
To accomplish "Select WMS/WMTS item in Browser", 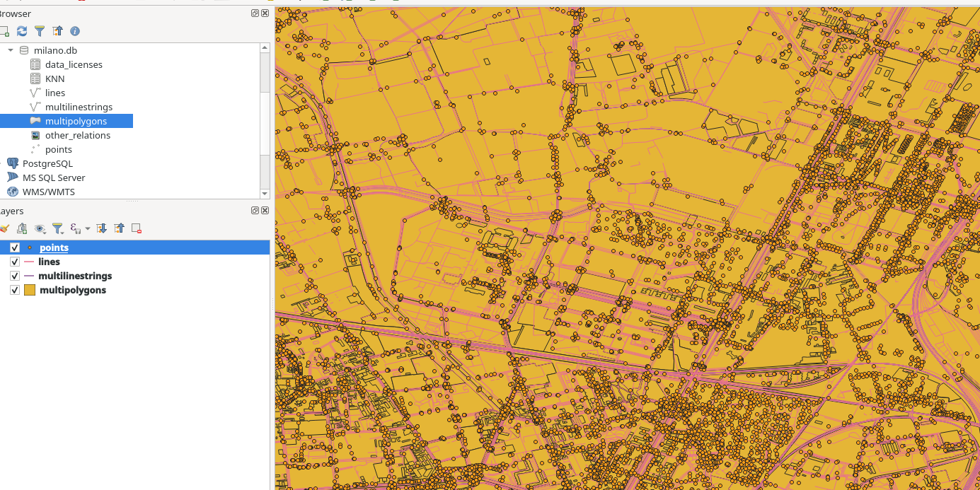I will point(48,192).
